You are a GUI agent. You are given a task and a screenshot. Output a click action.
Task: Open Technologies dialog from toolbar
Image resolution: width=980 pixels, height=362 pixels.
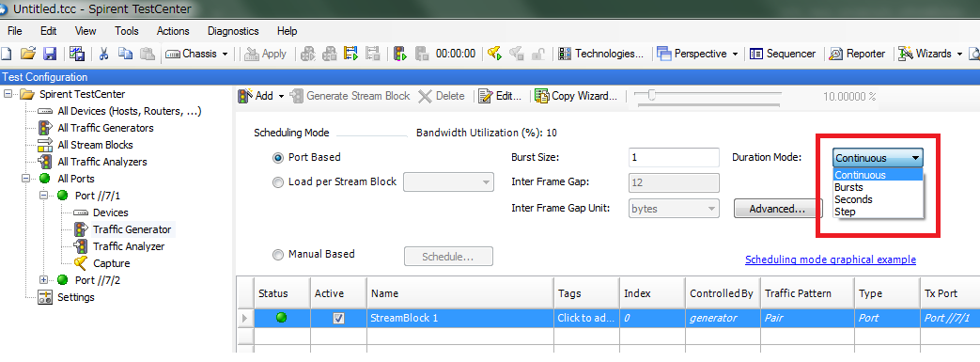pyautogui.click(x=600, y=54)
